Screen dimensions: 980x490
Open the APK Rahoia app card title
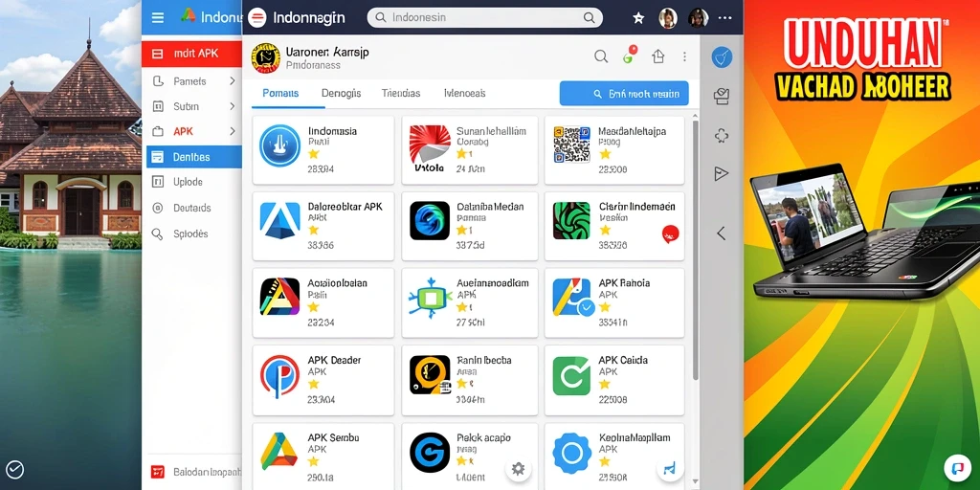coord(624,283)
